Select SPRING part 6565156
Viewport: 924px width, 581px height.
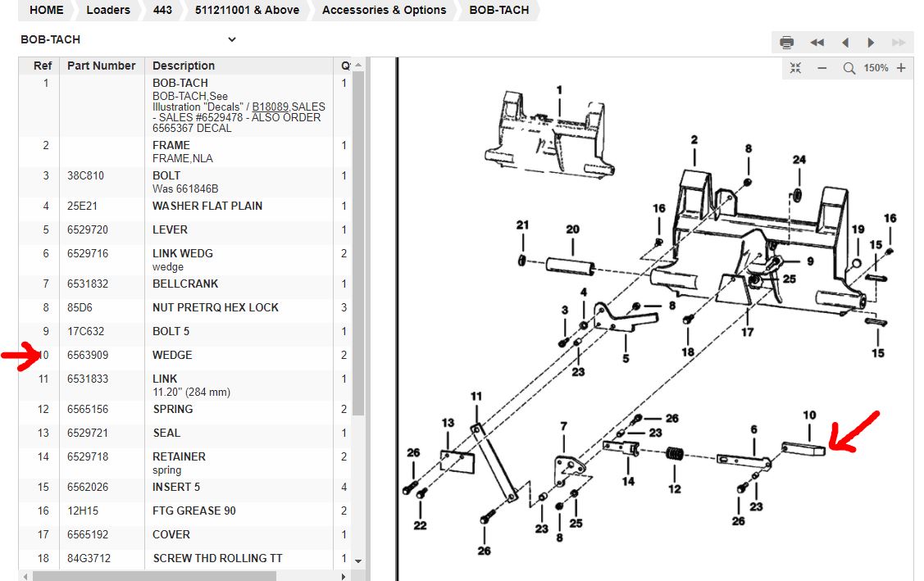pos(88,409)
